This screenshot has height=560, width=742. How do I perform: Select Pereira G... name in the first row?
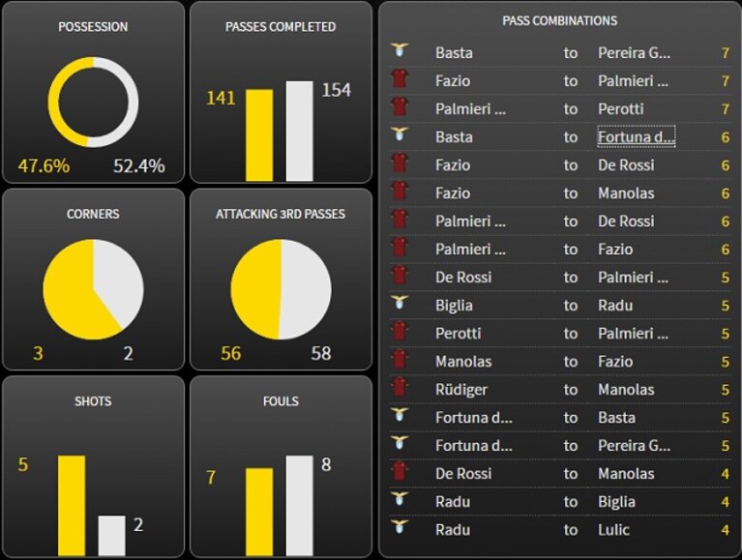tap(634, 52)
